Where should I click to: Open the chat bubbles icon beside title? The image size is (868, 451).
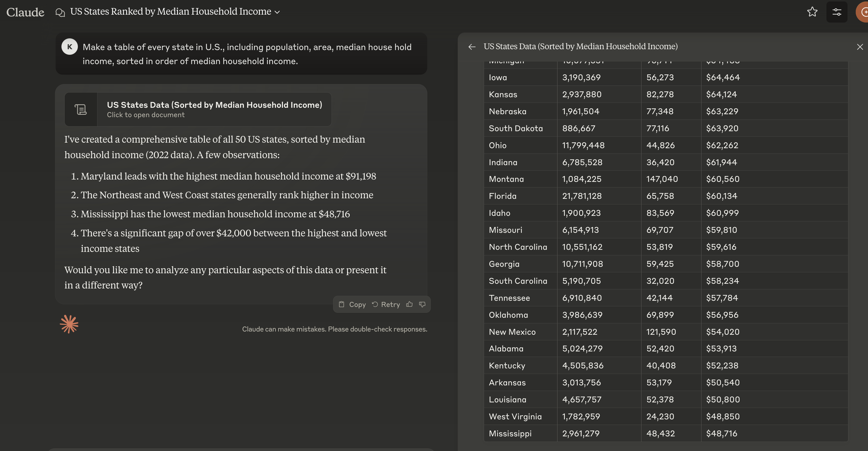point(60,13)
